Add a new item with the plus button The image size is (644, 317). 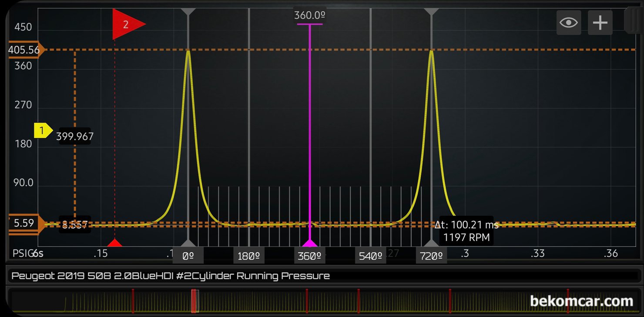[600, 23]
